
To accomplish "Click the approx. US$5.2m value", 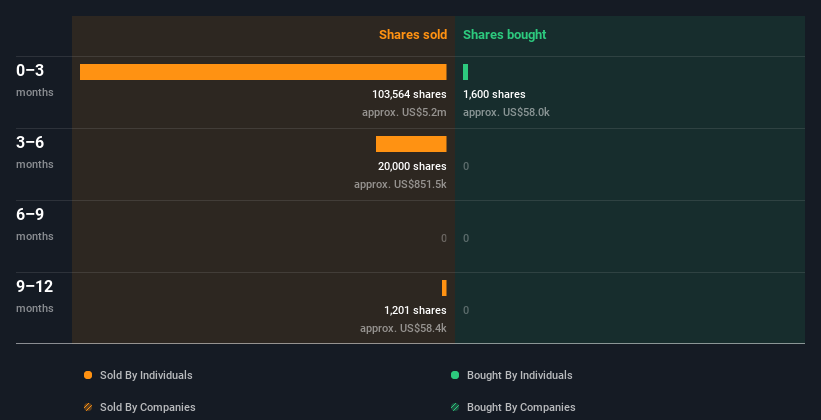I will pyautogui.click(x=404, y=112).
